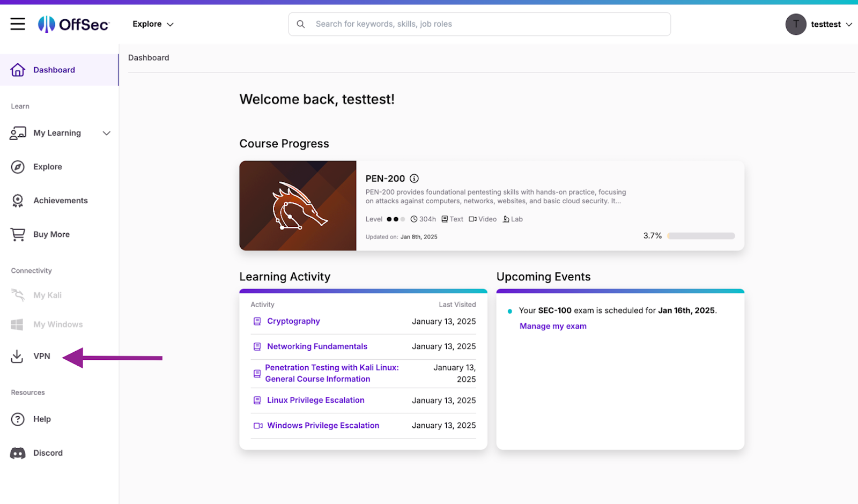
Task: Open My Kali in the sidebar
Action: (x=47, y=295)
